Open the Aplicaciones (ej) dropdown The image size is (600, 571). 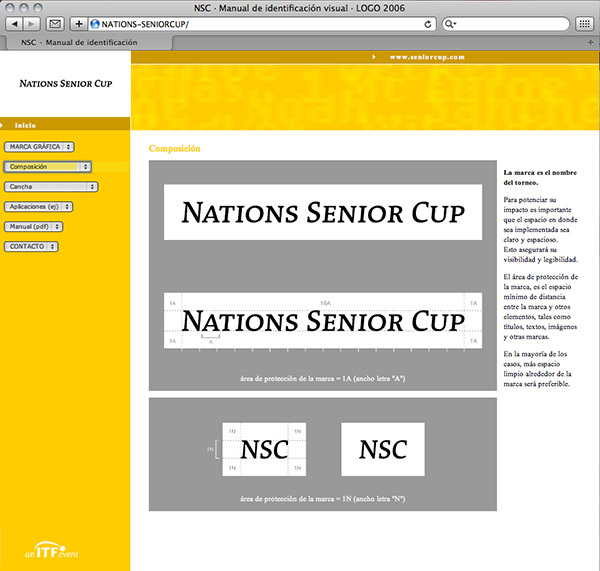38,206
